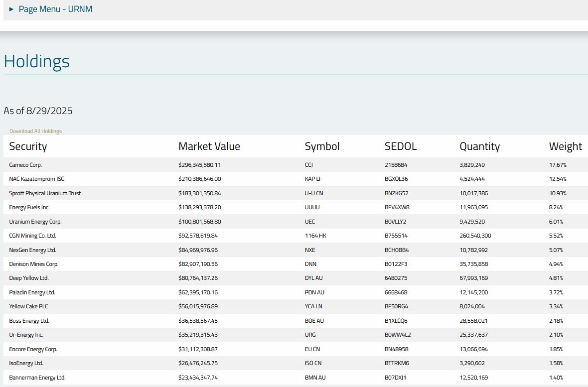This screenshot has height=387, width=588.
Task: Select the Security column header
Action: pos(28,146)
